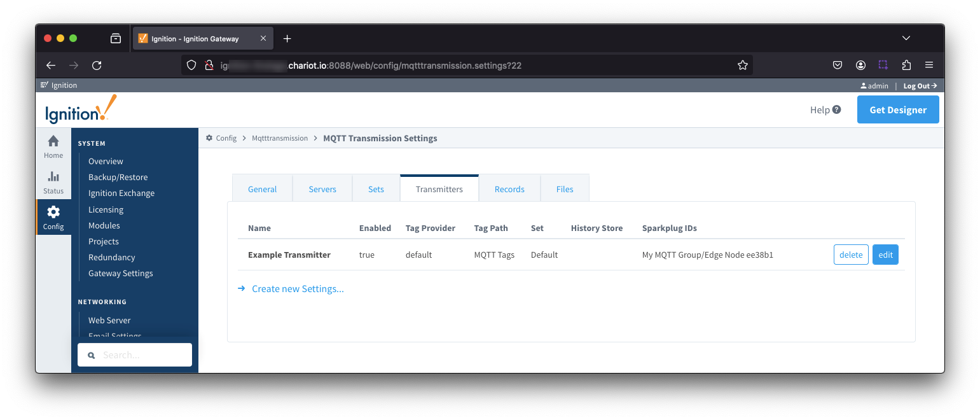Open Web Server in the sidebar
980x420 pixels.
(x=109, y=320)
